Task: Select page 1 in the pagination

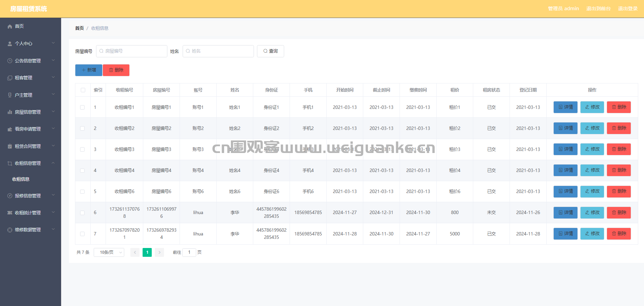Action: [147, 252]
